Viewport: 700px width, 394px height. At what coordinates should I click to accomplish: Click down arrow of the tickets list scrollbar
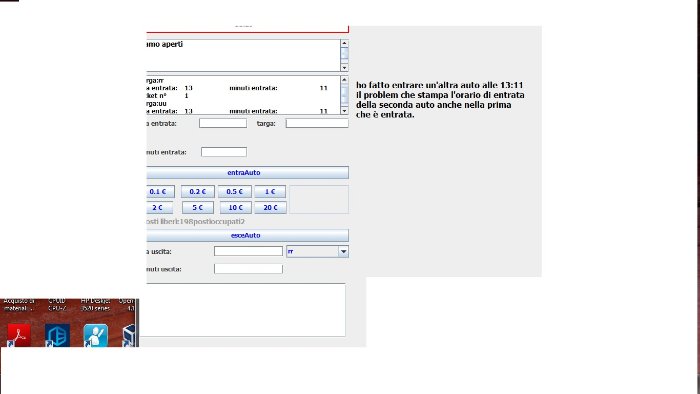tap(344, 110)
